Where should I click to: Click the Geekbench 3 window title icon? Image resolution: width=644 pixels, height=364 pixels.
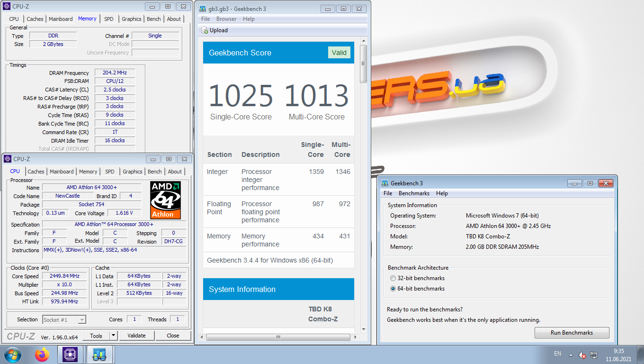385,183
